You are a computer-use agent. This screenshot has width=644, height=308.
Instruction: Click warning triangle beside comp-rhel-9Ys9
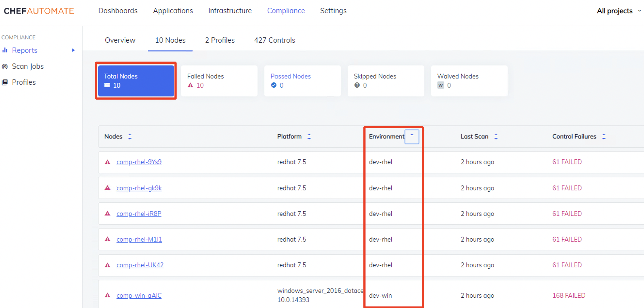[x=107, y=162]
